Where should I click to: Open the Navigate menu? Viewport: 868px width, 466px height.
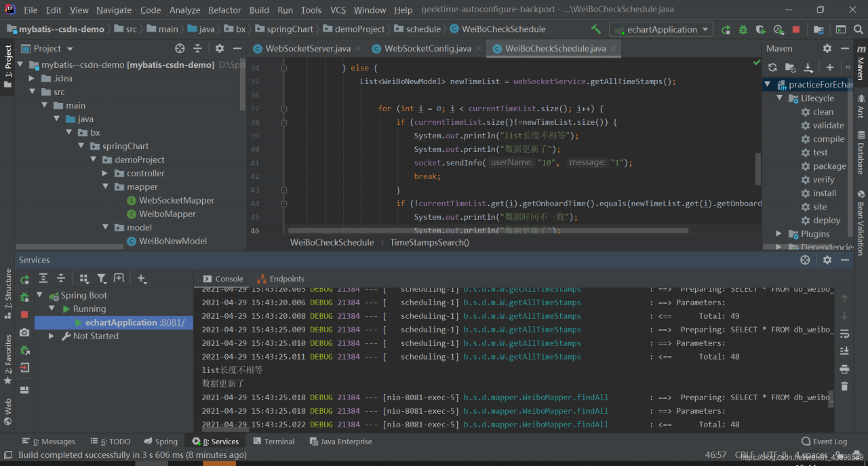coord(114,10)
